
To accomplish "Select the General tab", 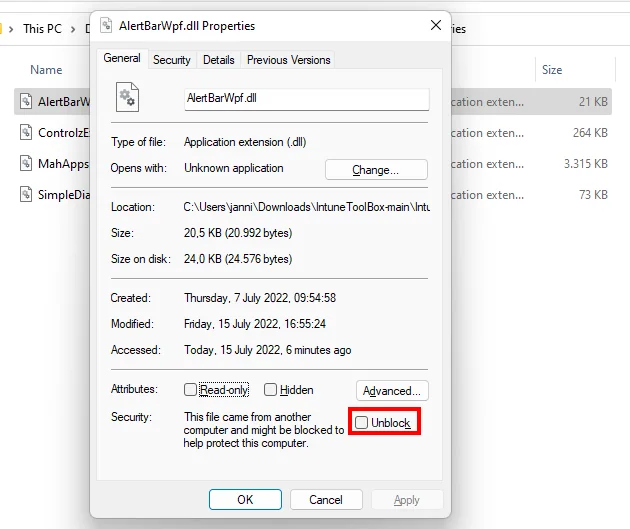I will pos(122,58).
